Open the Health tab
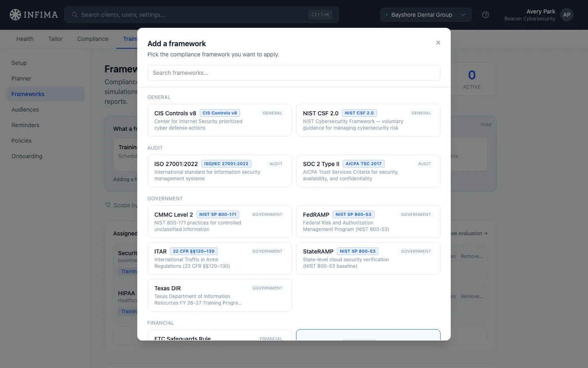 (25, 39)
